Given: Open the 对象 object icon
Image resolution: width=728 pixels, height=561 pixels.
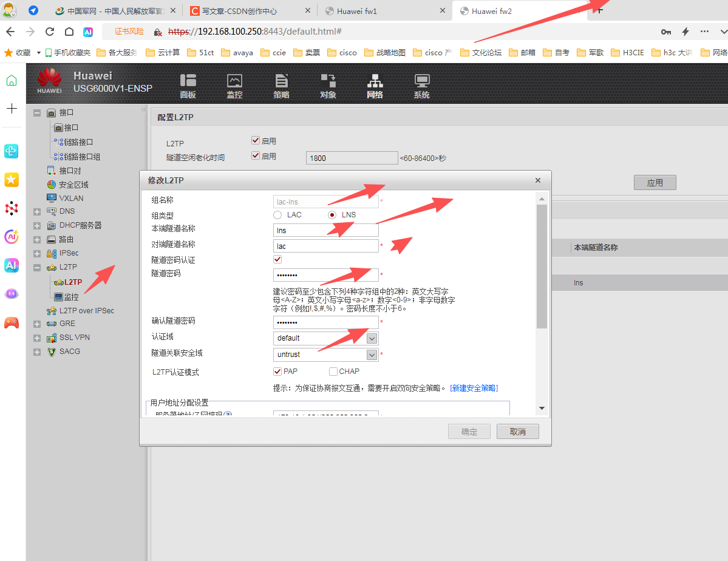Looking at the screenshot, I should click(328, 86).
